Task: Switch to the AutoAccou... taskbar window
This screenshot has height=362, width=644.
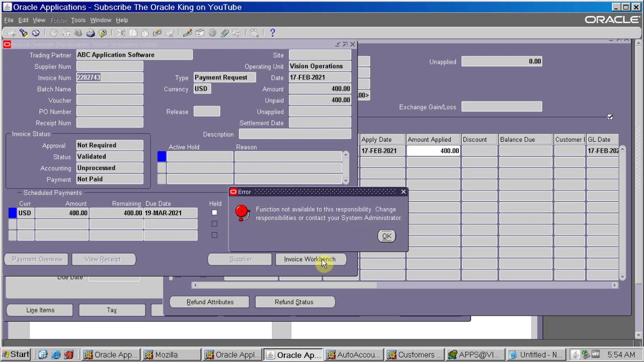Action: coord(353,354)
